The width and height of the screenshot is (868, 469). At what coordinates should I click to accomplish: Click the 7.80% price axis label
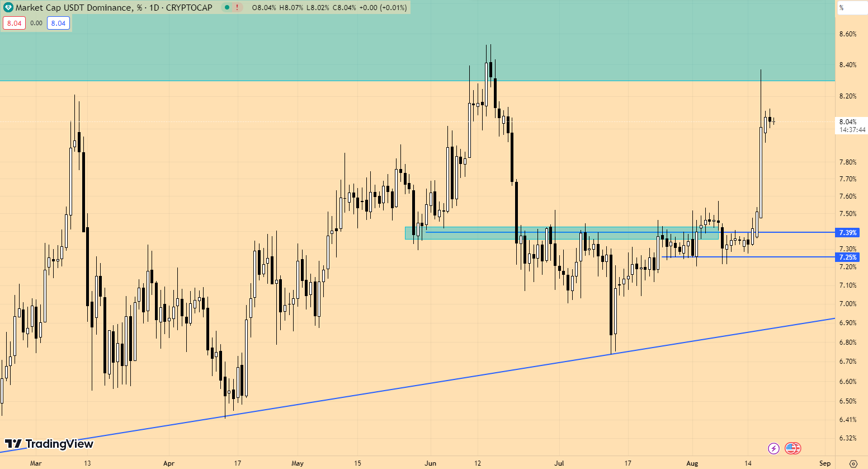click(848, 162)
